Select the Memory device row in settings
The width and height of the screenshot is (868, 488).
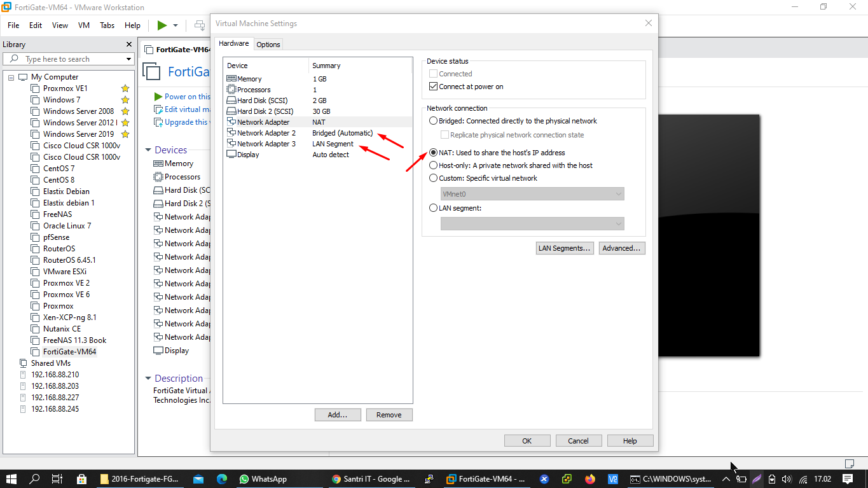click(318, 79)
